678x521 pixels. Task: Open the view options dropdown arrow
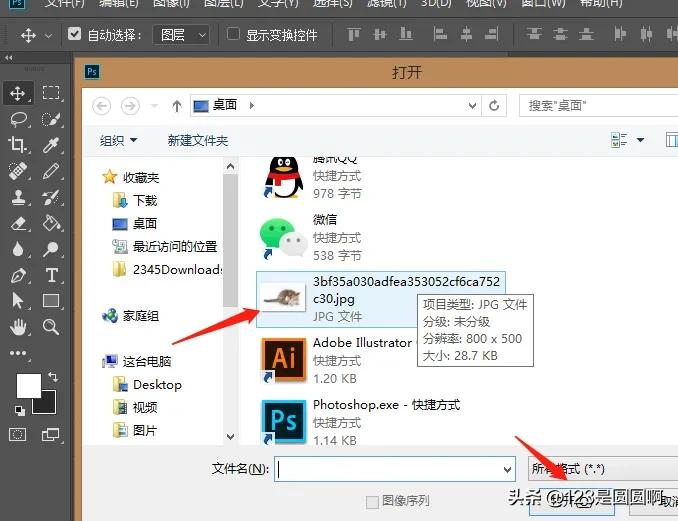coord(640,140)
